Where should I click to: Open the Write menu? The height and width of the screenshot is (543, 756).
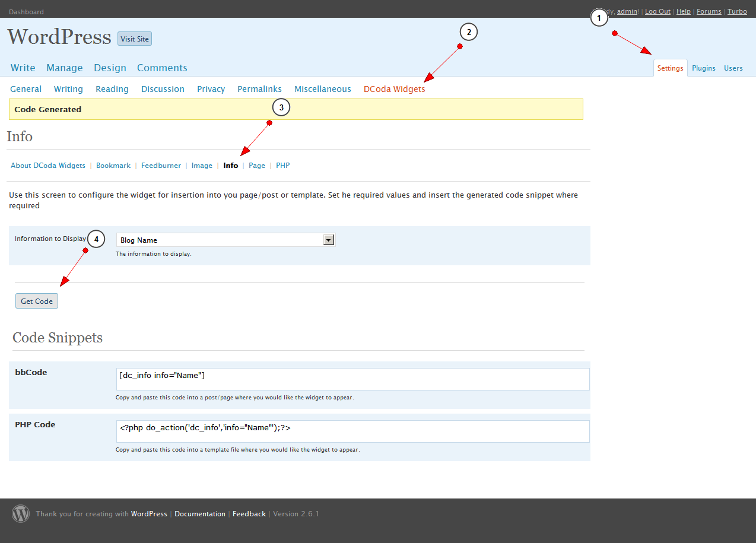[x=23, y=68]
